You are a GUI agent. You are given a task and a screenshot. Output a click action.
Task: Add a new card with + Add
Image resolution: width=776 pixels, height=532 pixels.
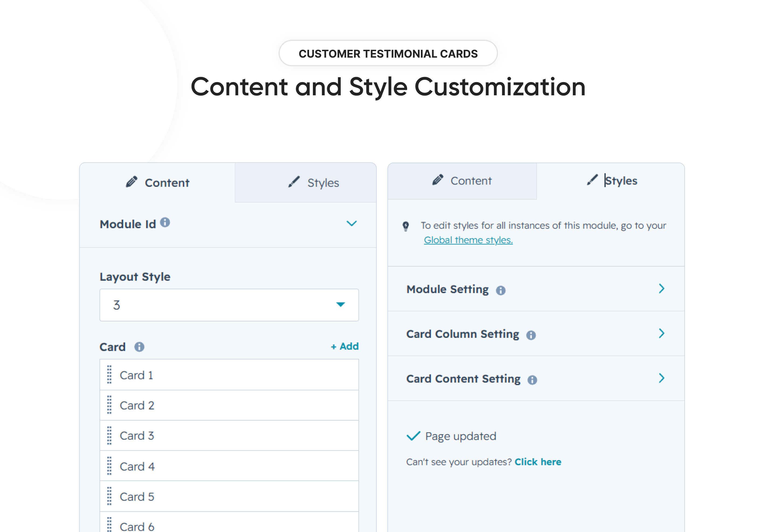[x=345, y=346]
